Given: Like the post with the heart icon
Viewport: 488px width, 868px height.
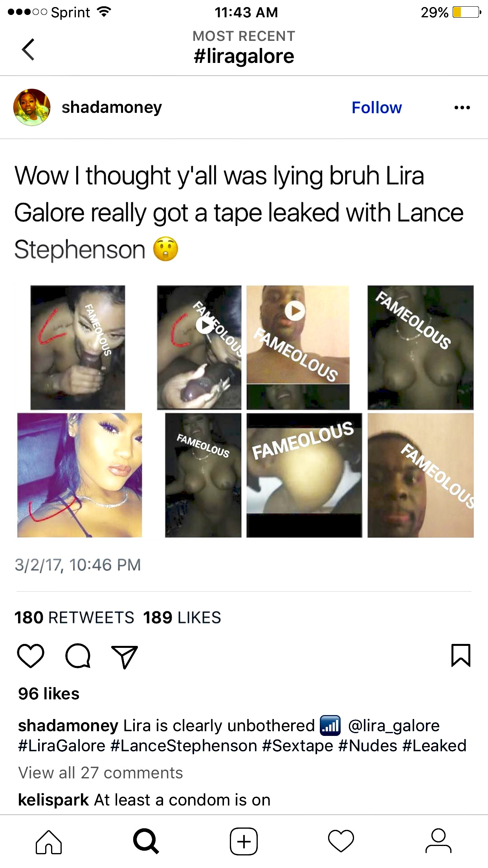Looking at the screenshot, I should pyautogui.click(x=31, y=656).
